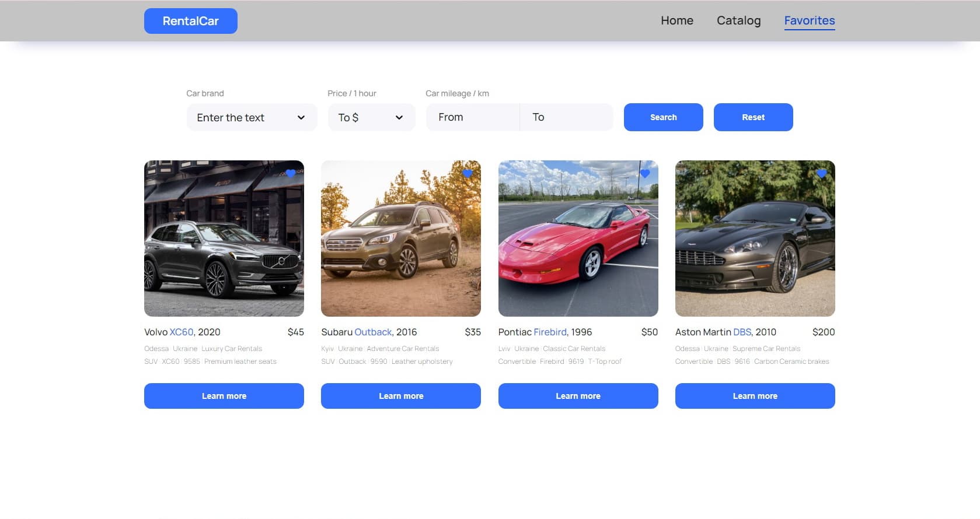Viewport: 980px width, 519px height.
Task: Learn more about the Pontiac Firebird
Action: coord(578,396)
